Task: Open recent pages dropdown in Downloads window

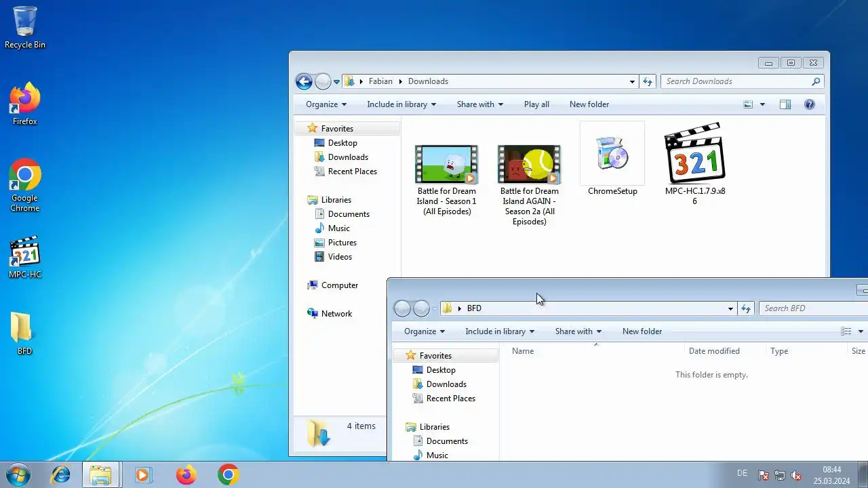Action: point(336,82)
